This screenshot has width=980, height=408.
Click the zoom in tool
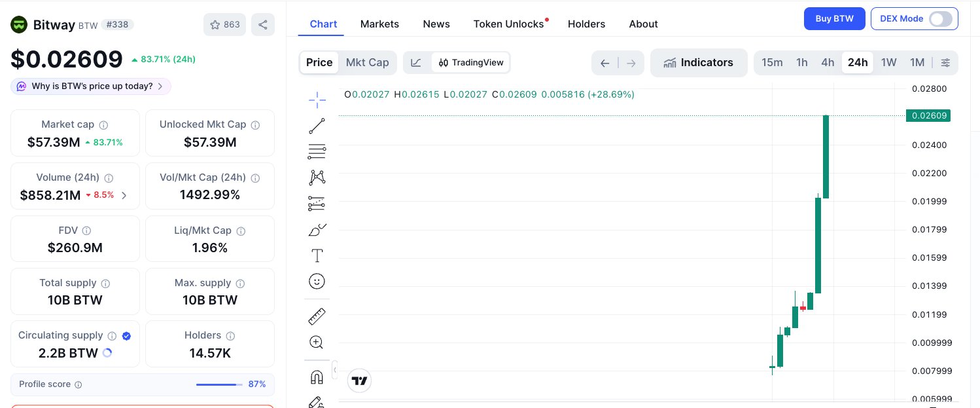coord(317,342)
